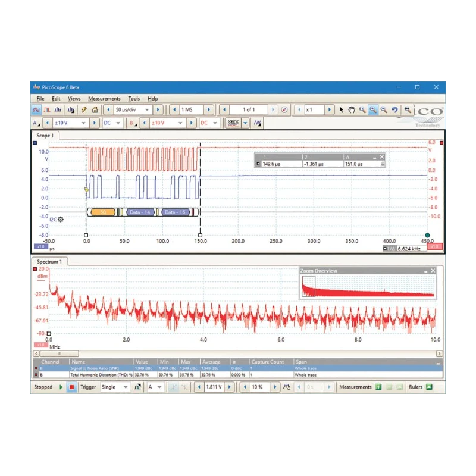
Task: Start capture with the green play button
Action: (61, 387)
